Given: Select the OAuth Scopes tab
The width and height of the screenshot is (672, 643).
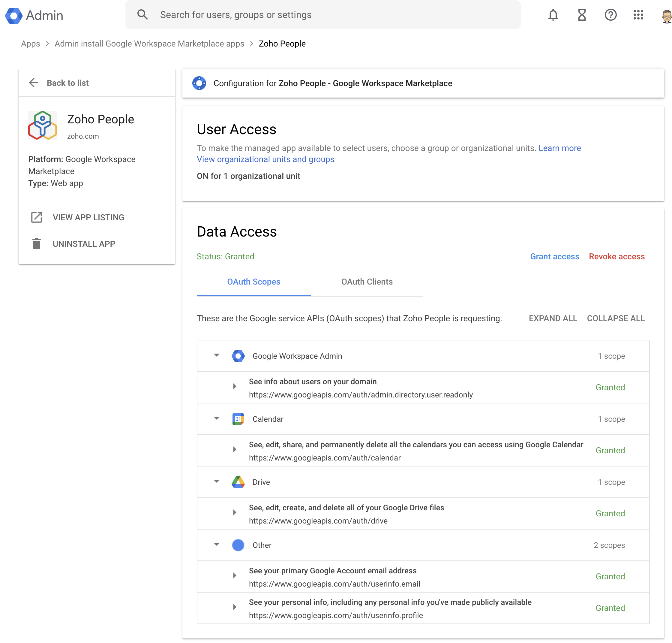Looking at the screenshot, I should 253,282.
